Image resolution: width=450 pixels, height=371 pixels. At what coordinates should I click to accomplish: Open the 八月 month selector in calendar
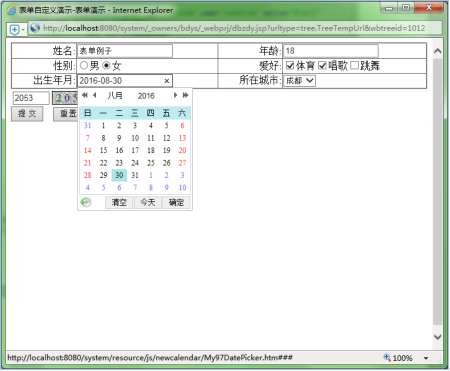(115, 96)
